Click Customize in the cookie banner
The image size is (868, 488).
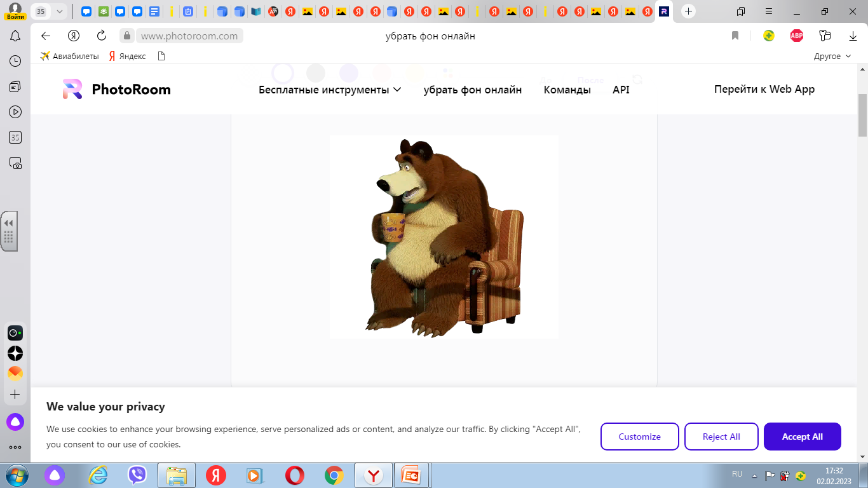pos(640,437)
